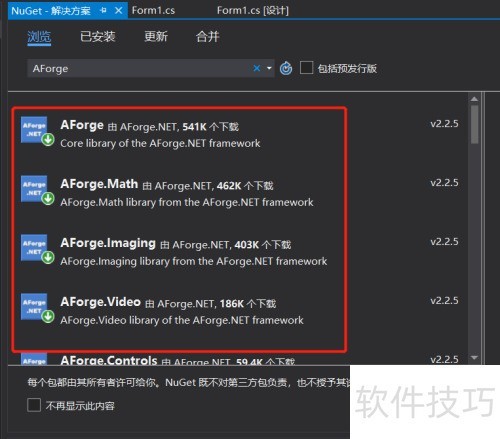Image resolution: width=500 pixels, height=439 pixels.
Task: Click the package list scrollbar thumb
Action: (475, 124)
